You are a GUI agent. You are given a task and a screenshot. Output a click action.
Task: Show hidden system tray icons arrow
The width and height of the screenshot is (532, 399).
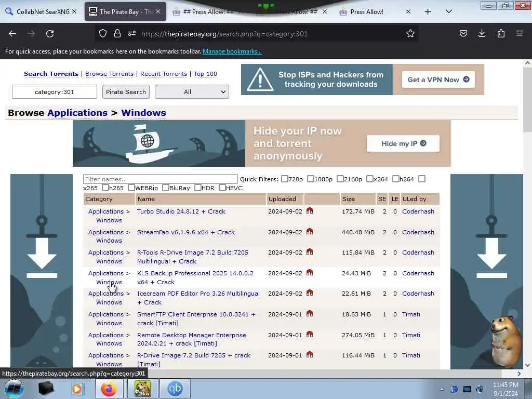click(442, 389)
